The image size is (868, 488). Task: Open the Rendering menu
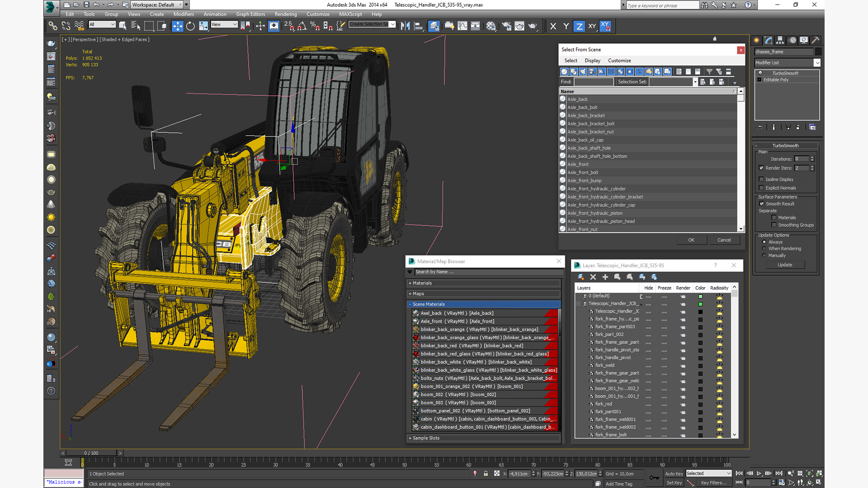coord(286,14)
